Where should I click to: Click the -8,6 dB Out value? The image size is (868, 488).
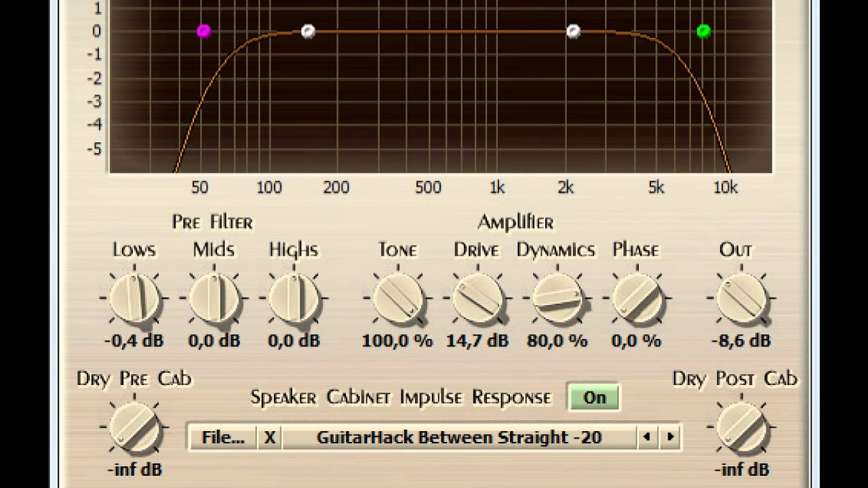tap(741, 340)
